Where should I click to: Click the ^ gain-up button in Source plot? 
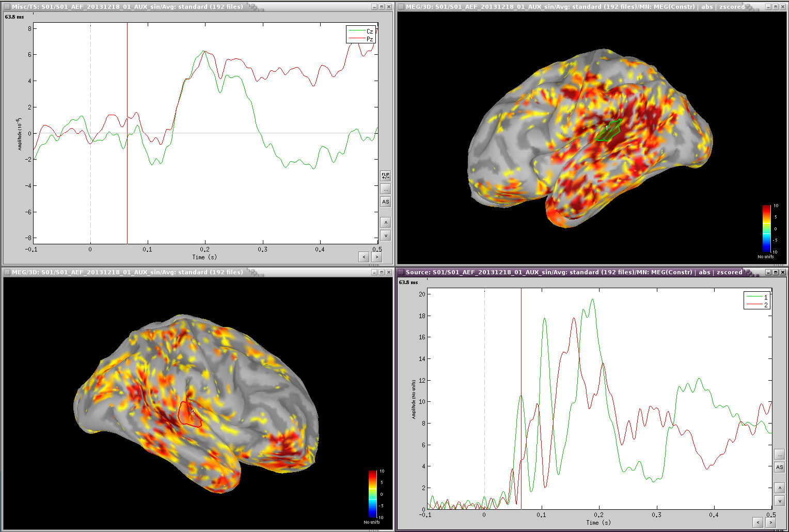[779, 488]
